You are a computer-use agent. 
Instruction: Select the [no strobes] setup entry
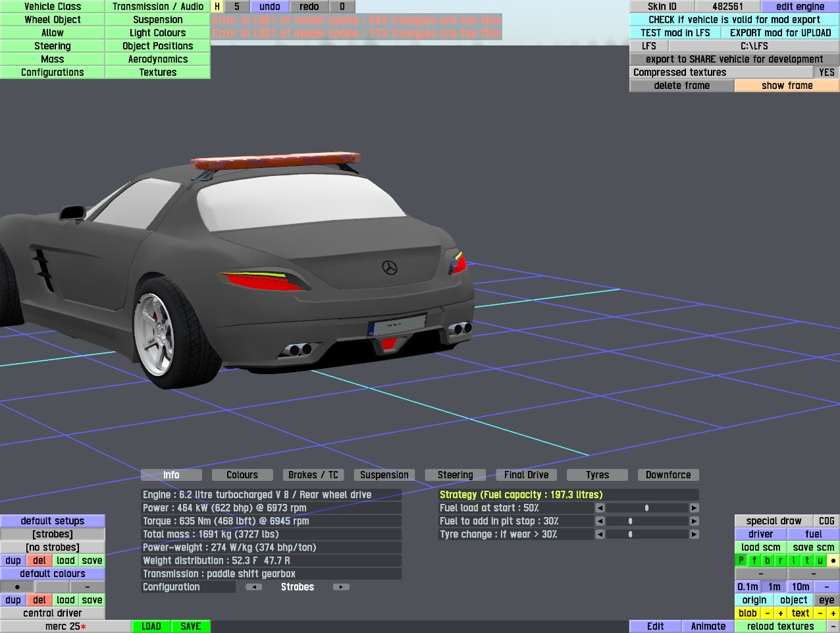(x=53, y=547)
